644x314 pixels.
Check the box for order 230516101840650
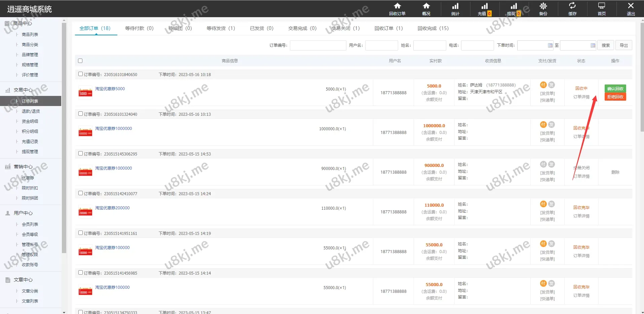click(x=80, y=74)
